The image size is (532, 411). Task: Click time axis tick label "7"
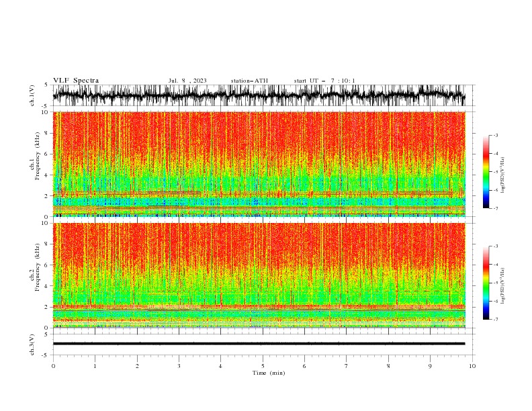(x=347, y=366)
